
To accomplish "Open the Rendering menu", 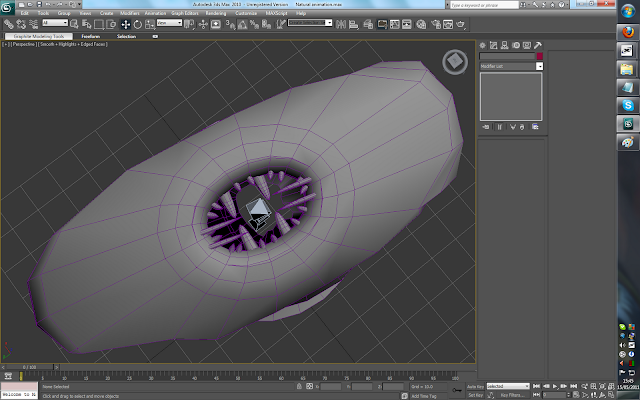I will (x=216, y=13).
